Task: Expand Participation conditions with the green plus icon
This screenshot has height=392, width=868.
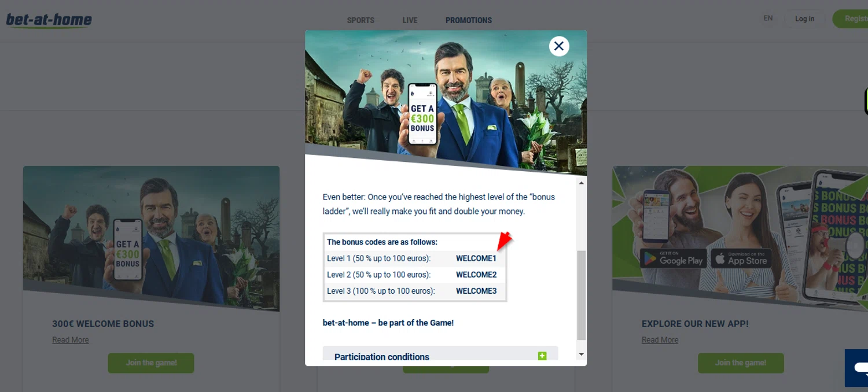Action: (x=542, y=356)
